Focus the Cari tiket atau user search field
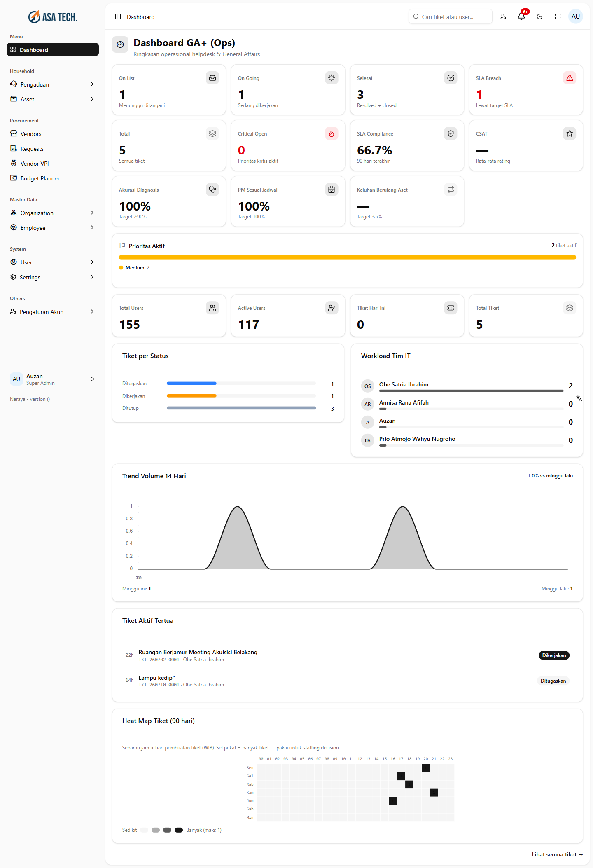The height and width of the screenshot is (868, 593). 451,17
